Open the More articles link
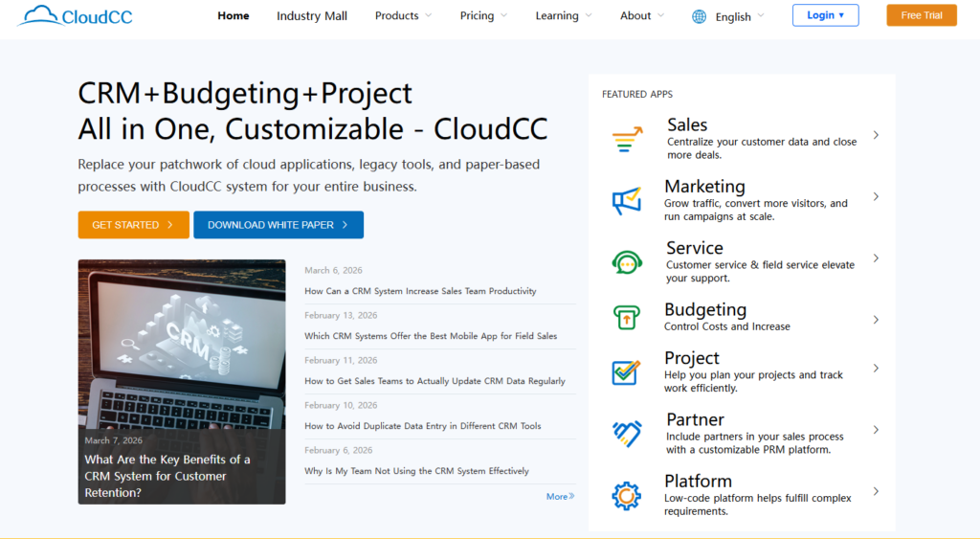980x539 pixels. (x=560, y=496)
